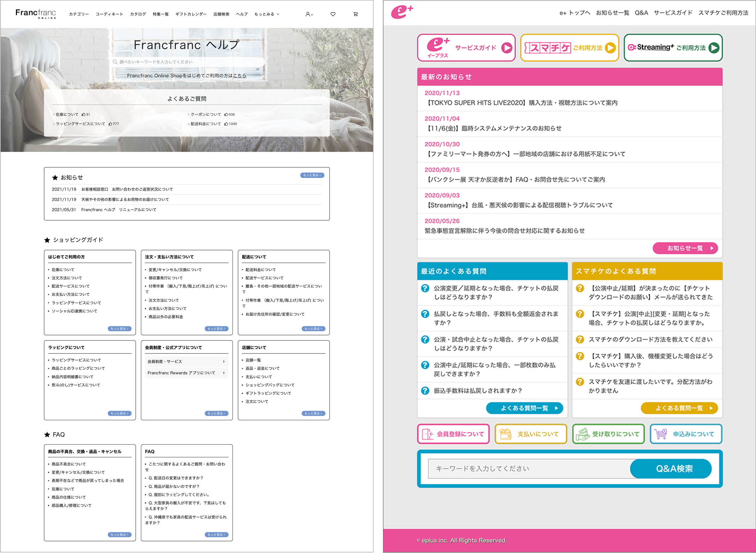Click question icon beside スマチケのダウンロード方法を教えてください
Image resolution: width=756 pixels, height=553 pixels.
pos(580,339)
